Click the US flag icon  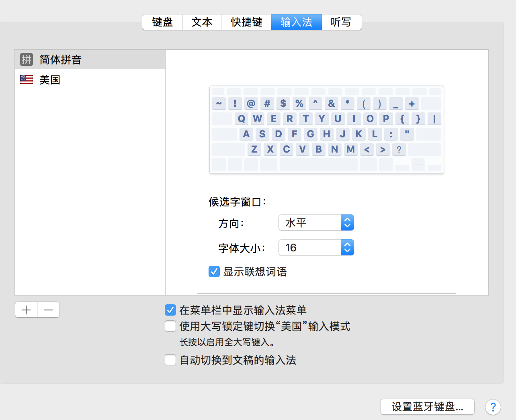(x=27, y=80)
